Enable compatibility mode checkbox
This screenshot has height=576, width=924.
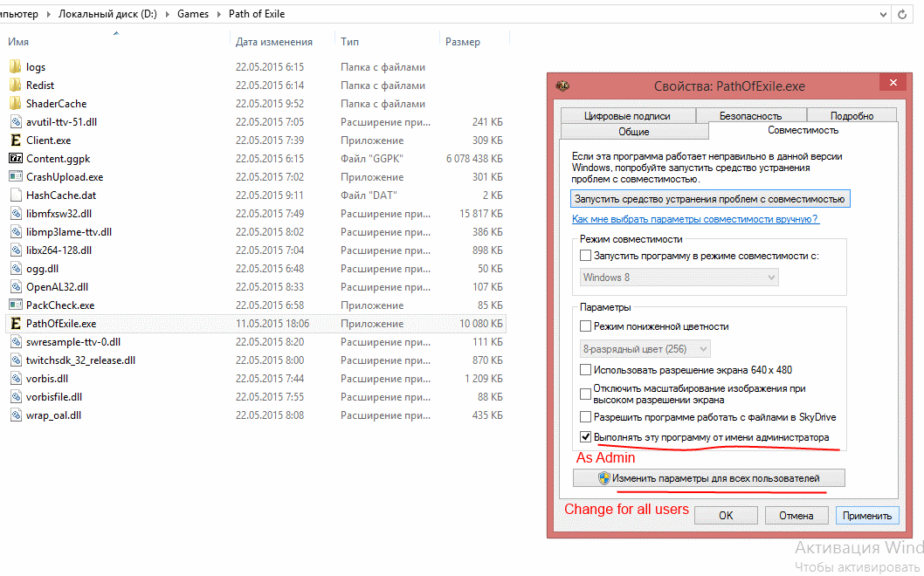586,257
